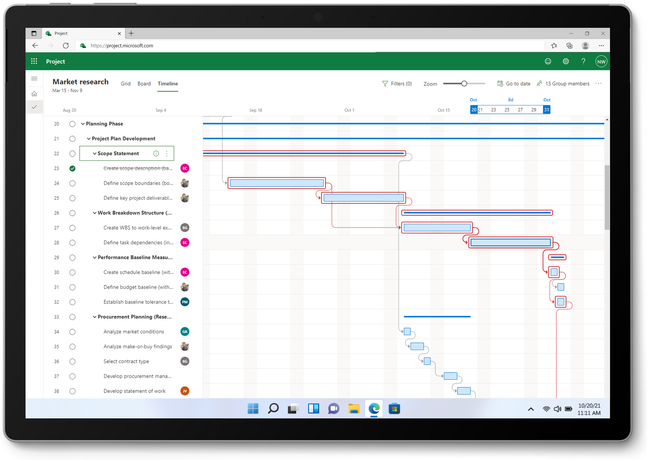Viewport: 650px width, 460px height.
Task: Click the checkmark icon in left sidebar
Action: click(34, 107)
